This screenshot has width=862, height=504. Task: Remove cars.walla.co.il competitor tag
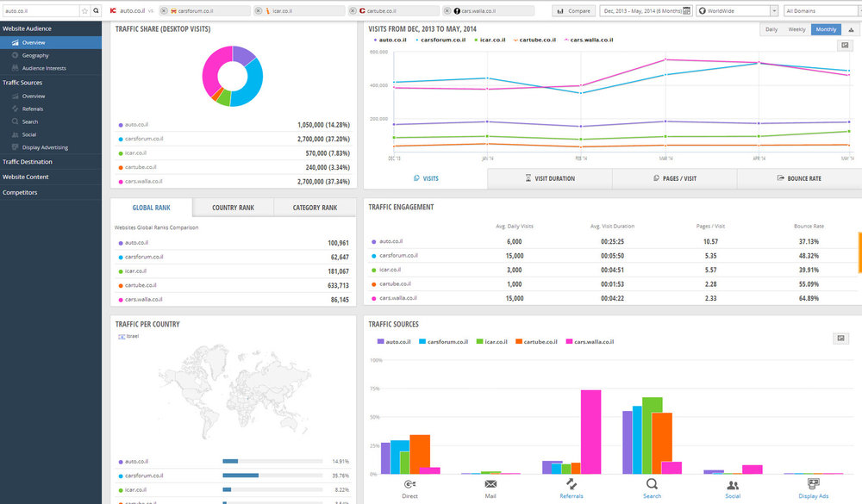click(447, 10)
